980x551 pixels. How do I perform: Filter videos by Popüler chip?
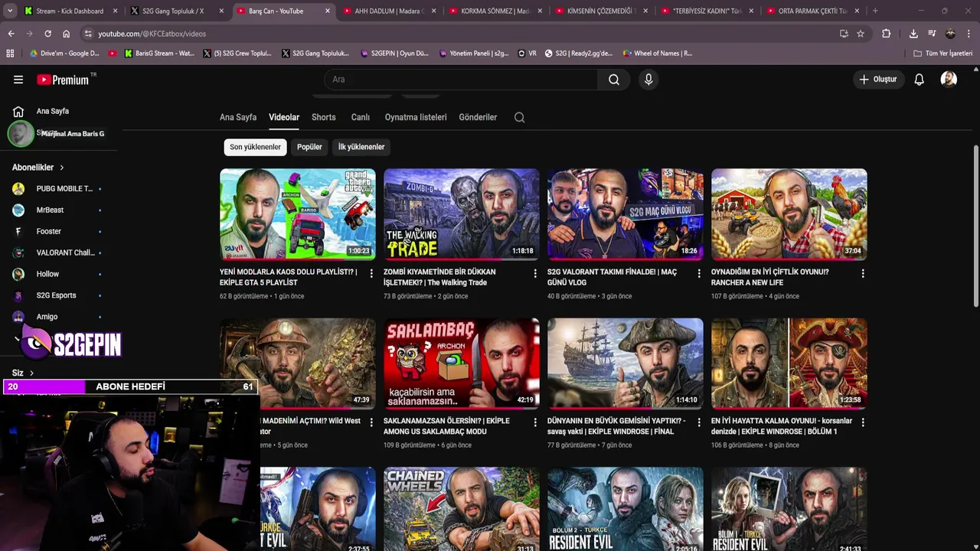tap(309, 147)
